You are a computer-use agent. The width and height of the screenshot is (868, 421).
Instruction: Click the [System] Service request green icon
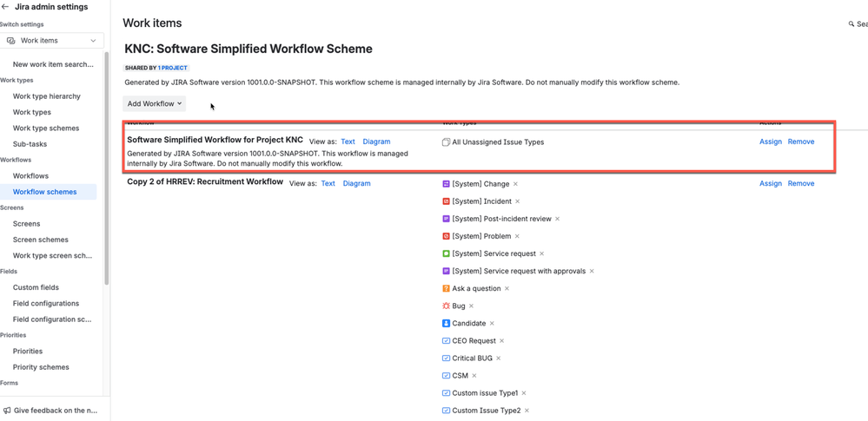tap(447, 253)
